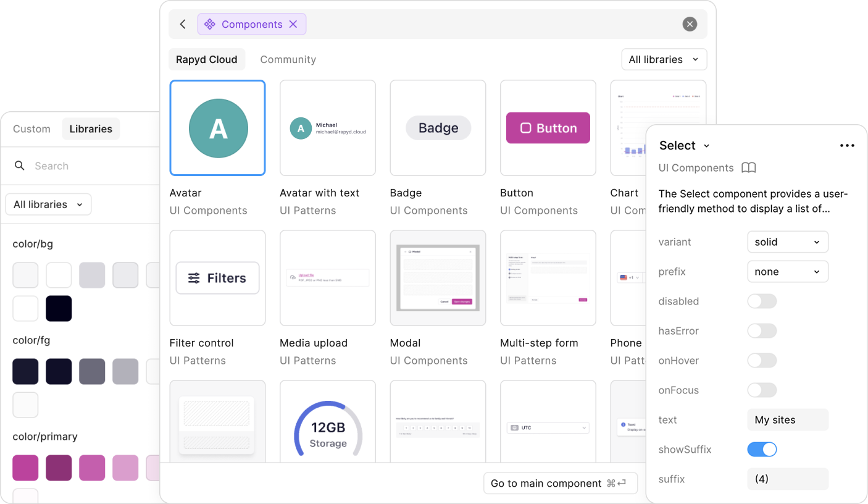The width and height of the screenshot is (868, 504).
Task: Switch to the Community tab
Action: click(288, 59)
